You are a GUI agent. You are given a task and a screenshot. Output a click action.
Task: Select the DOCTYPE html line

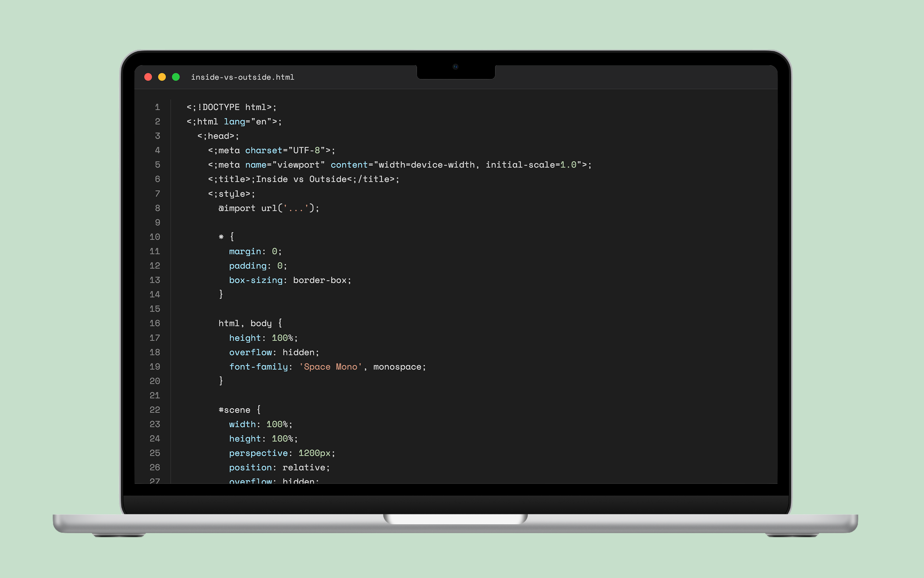pyautogui.click(x=231, y=107)
